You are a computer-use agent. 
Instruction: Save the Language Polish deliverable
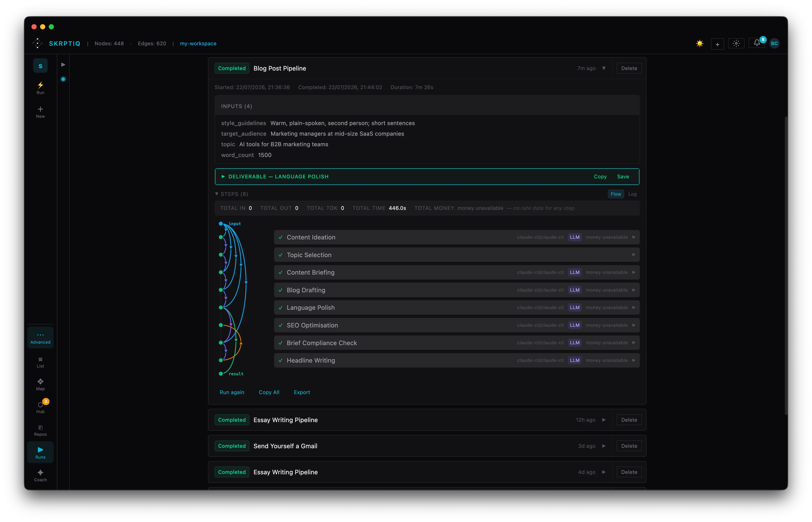623,177
